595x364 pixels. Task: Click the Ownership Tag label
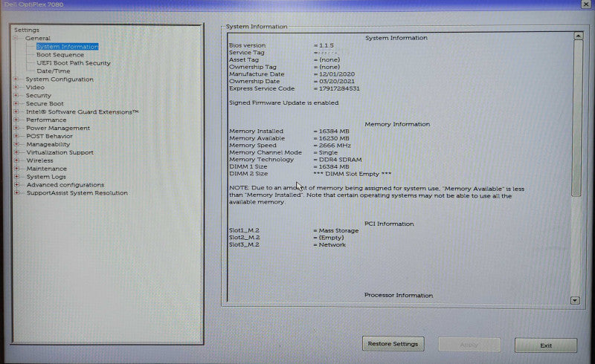(253, 67)
